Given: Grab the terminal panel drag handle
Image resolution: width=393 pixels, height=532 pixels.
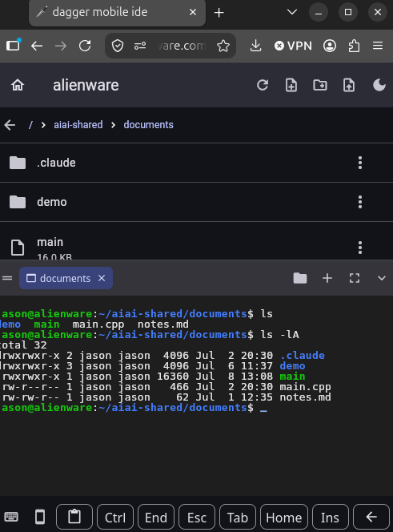Looking at the screenshot, I should pyautogui.click(x=7, y=278).
